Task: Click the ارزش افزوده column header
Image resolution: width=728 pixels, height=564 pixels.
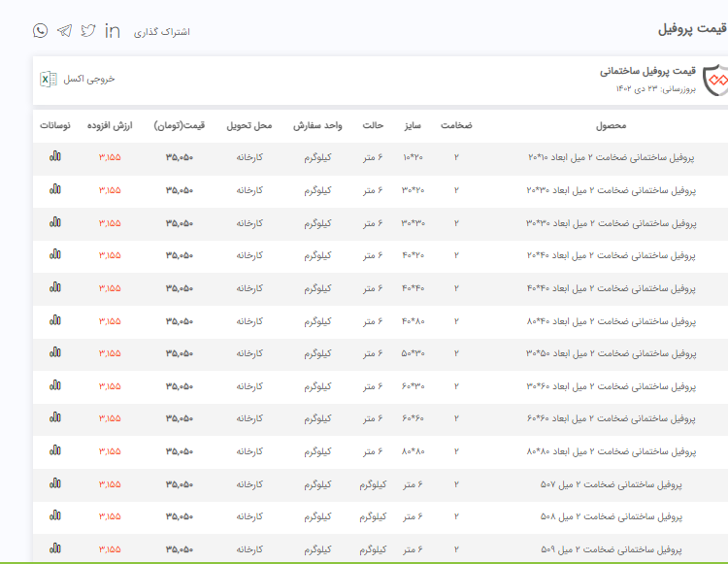Action: [110, 125]
